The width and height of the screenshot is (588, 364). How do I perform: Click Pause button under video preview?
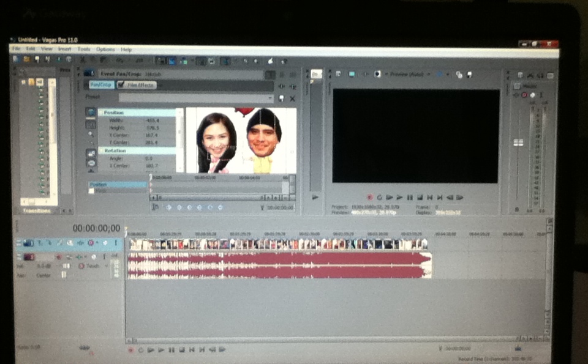point(410,197)
